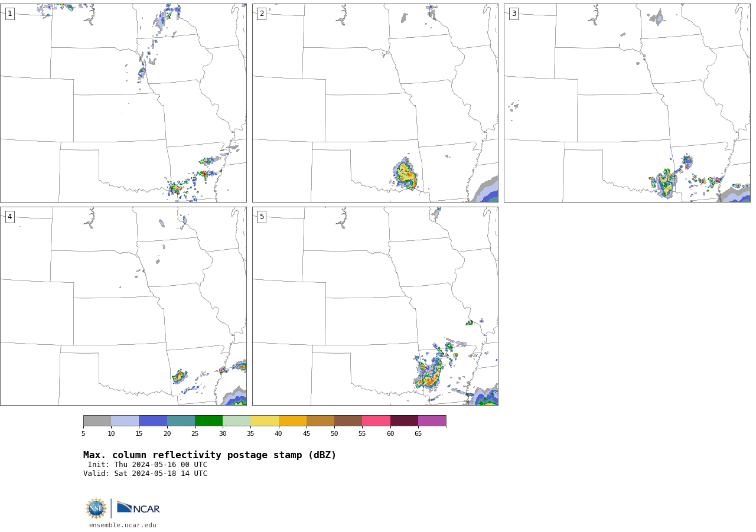This screenshot has height=532, width=756.
Task: Click the Init: Thu 2024-05-16 00 UTC text
Action: click(148, 465)
